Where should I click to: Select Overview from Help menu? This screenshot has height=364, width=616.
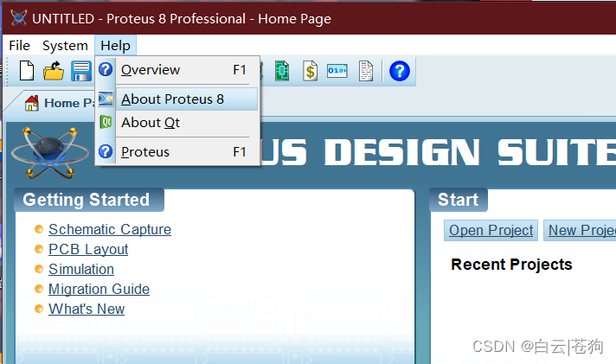pos(177,70)
